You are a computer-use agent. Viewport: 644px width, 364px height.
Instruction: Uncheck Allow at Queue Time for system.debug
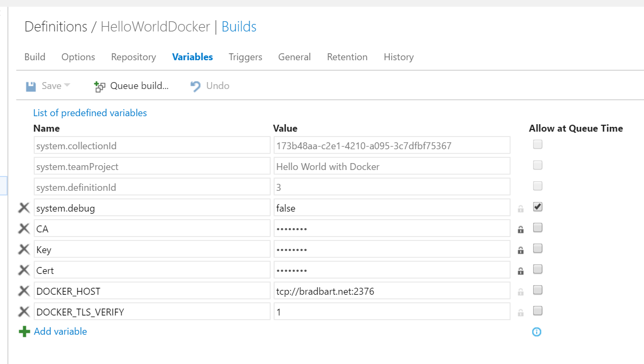(538, 207)
